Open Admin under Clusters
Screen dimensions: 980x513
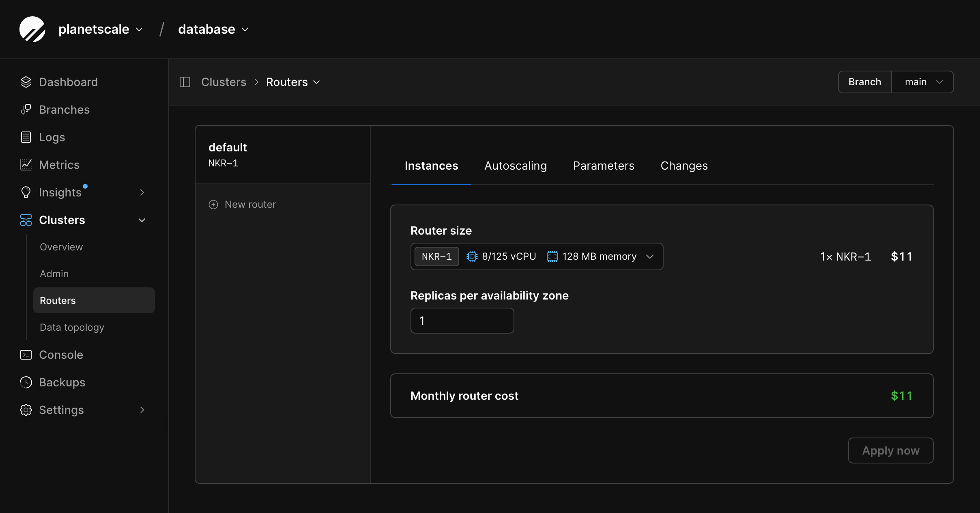pyautogui.click(x=54, y=274)
